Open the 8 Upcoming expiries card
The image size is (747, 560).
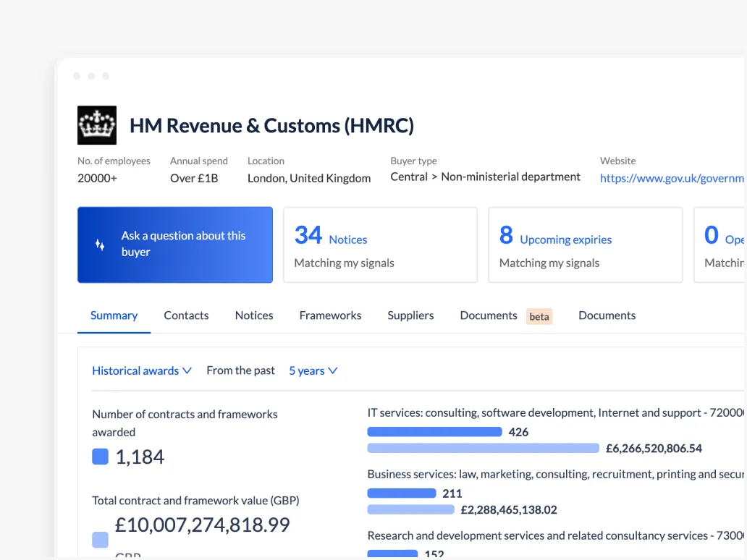point(586,245)
